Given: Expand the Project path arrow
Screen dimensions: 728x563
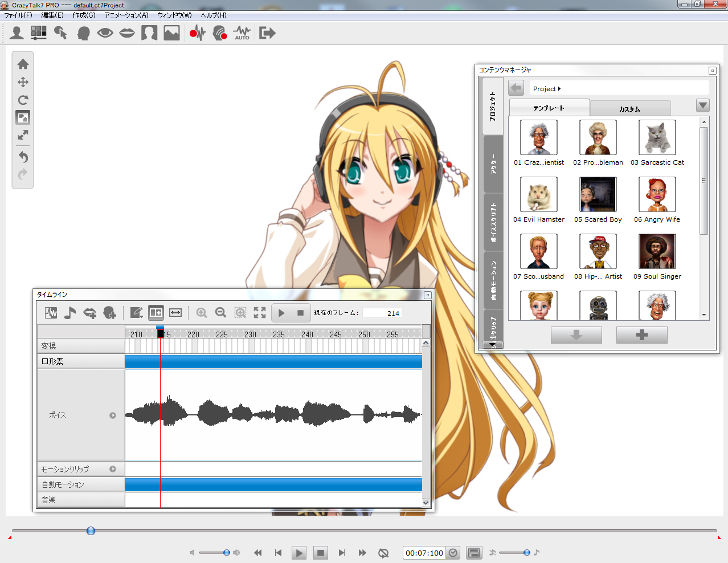Looking at the screenshot, I should (559, 89).
